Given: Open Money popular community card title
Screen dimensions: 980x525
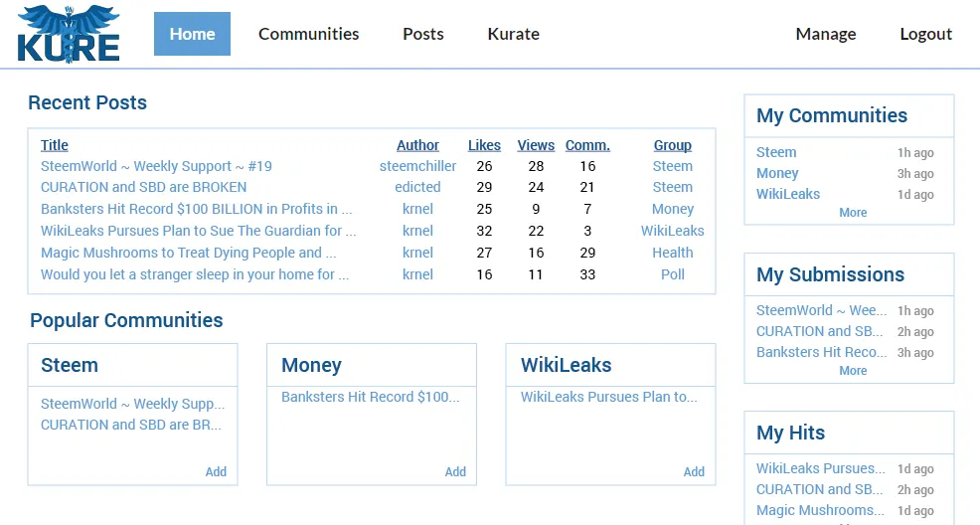Looking at the screenshot, I should coord(311,365).
